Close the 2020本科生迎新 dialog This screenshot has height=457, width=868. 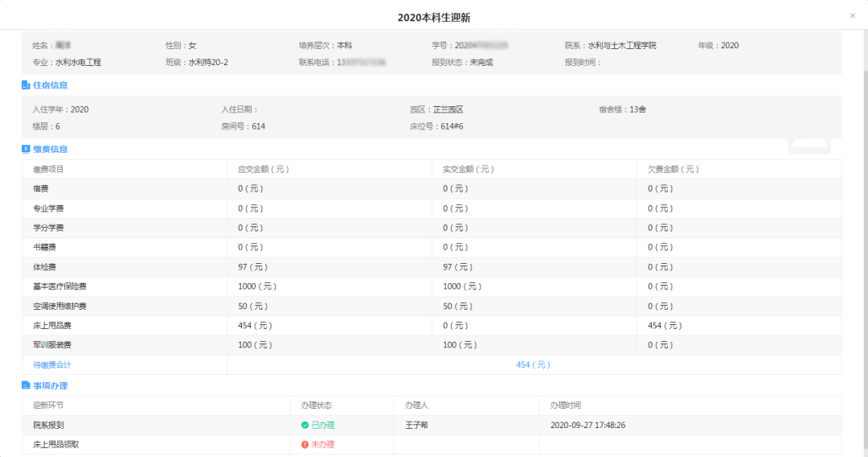(852, 16)
